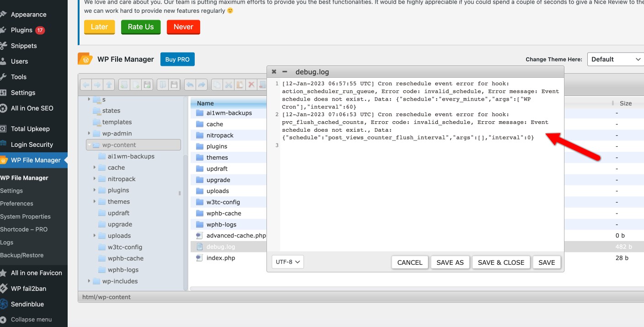The height and width of the screenshot is (327, 644).
Task: Open the UTF-8 encoding dropdown
Action: coord(287,262)
